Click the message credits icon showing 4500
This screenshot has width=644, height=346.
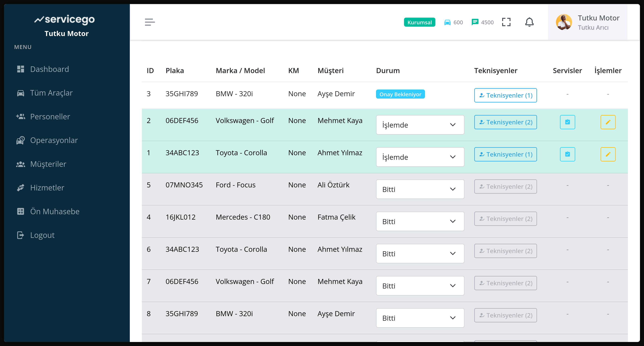pos(475,22)
